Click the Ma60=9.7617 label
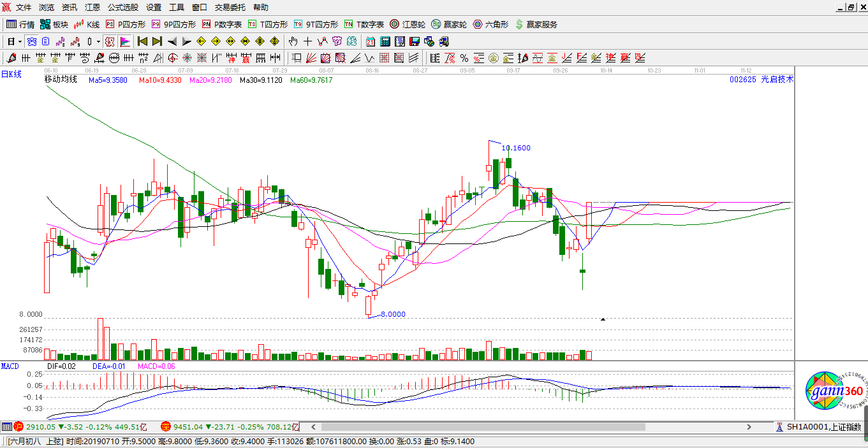868x448 pixels. click(311, 80)
